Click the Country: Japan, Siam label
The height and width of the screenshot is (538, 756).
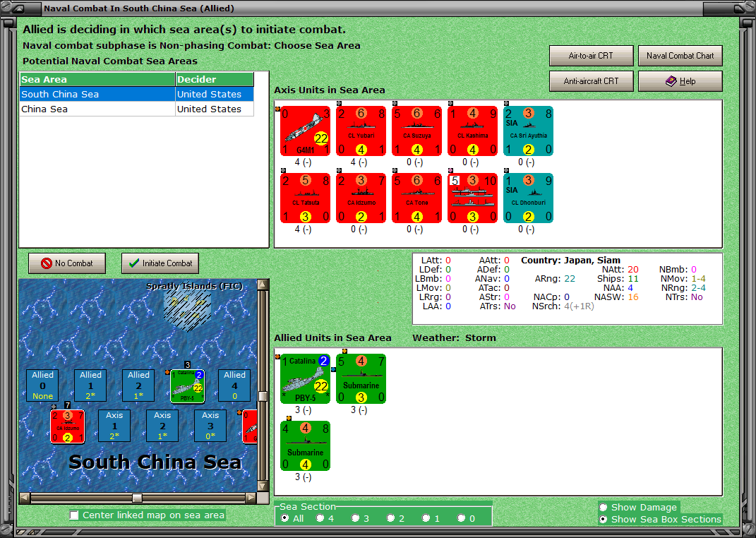point(571,261)
